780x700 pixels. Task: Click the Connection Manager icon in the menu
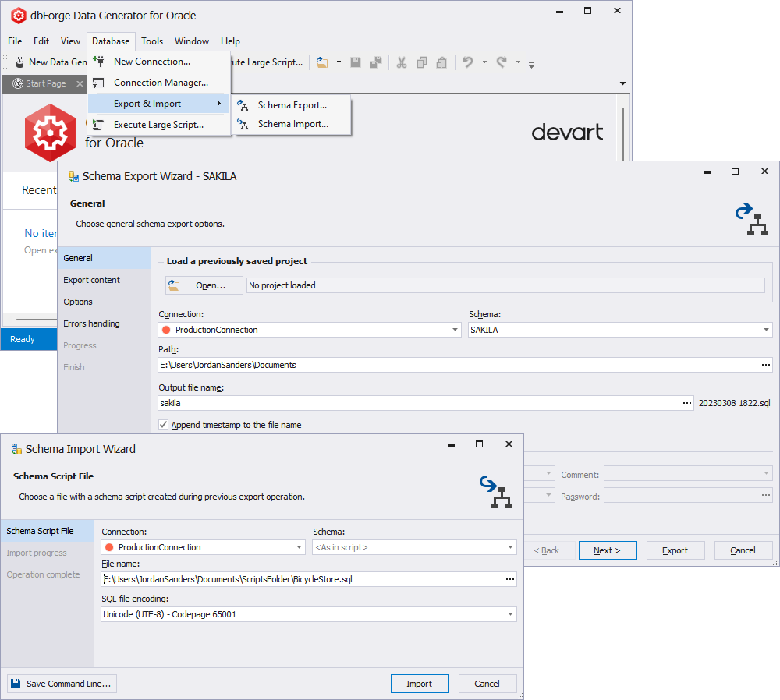tap(98, 83)
